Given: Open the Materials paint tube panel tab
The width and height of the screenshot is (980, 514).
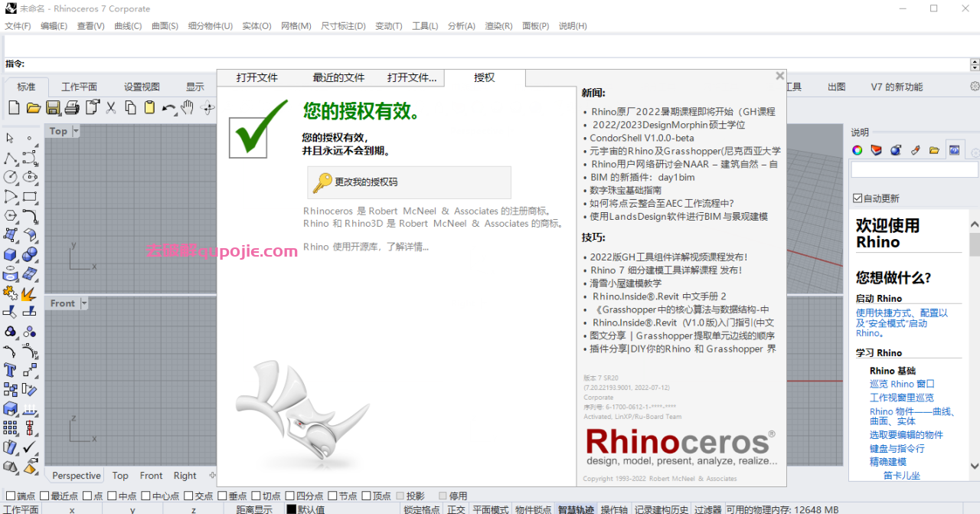Looking at the screenshot, I should pyautogui.click(x=915, y=150).
